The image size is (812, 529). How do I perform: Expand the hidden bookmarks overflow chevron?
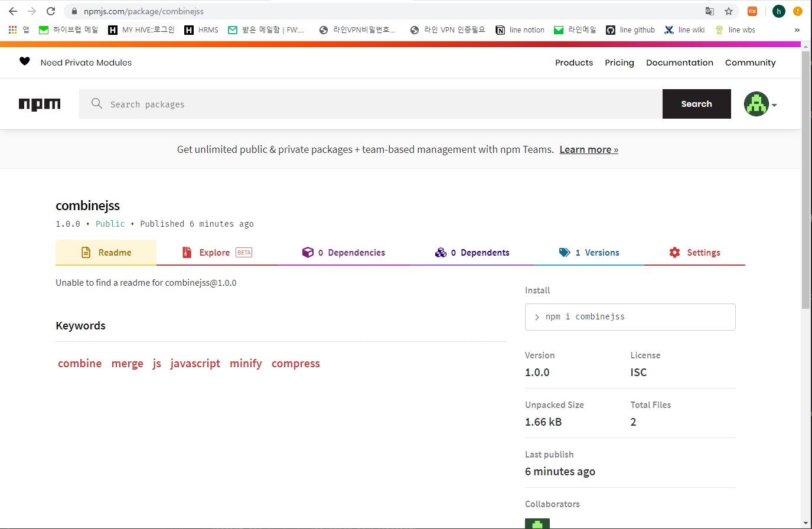click(x=797, y=30)
